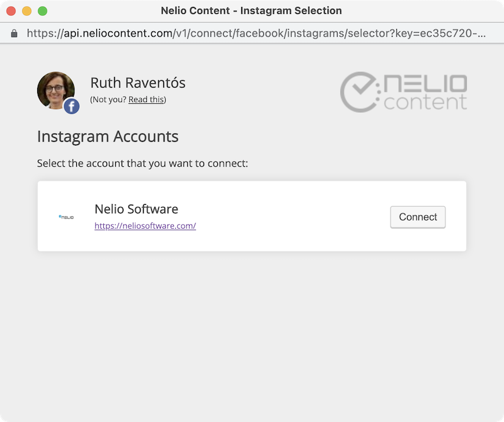Click the 'Nelio Software' account name
This screenshot has height=422, width=504.
click(x=136, y=209)
